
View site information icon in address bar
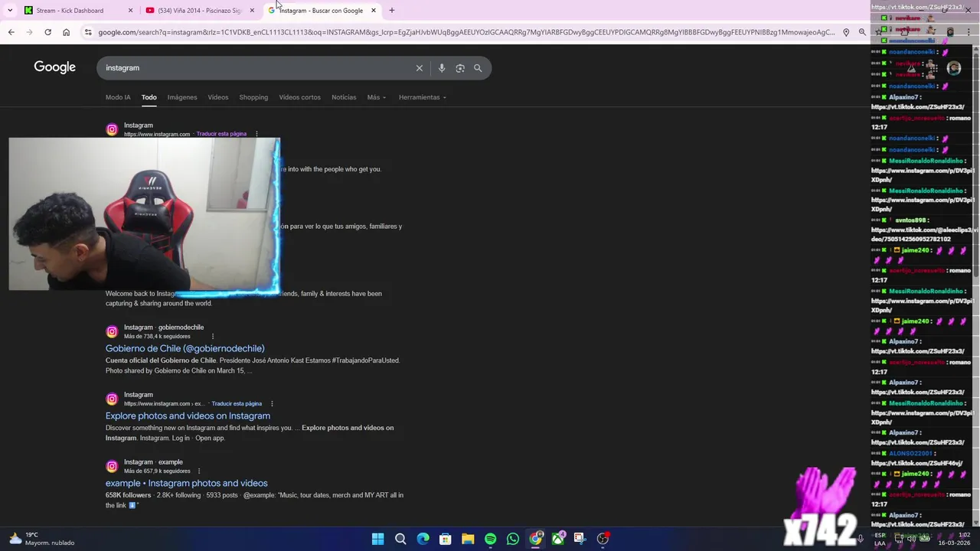point(88,32)
